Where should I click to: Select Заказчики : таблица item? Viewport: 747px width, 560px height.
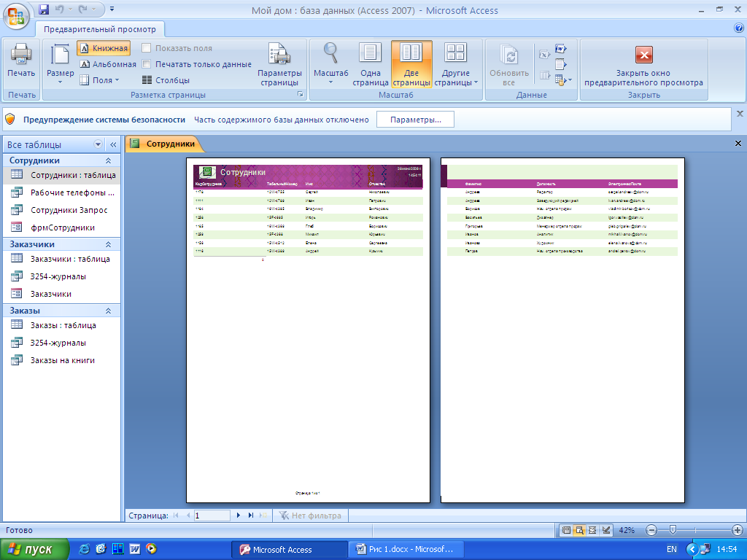(62, 259)
